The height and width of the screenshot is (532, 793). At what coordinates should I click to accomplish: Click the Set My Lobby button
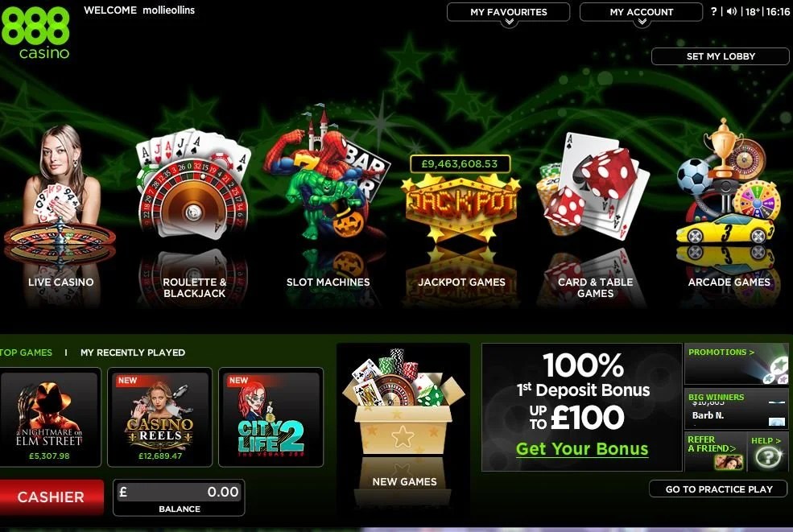721,56
